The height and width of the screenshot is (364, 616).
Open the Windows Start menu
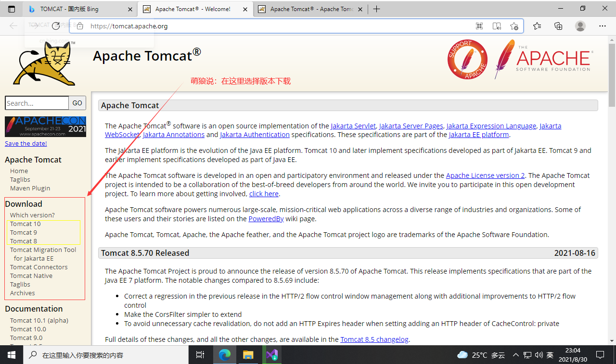tap(12, 355)
